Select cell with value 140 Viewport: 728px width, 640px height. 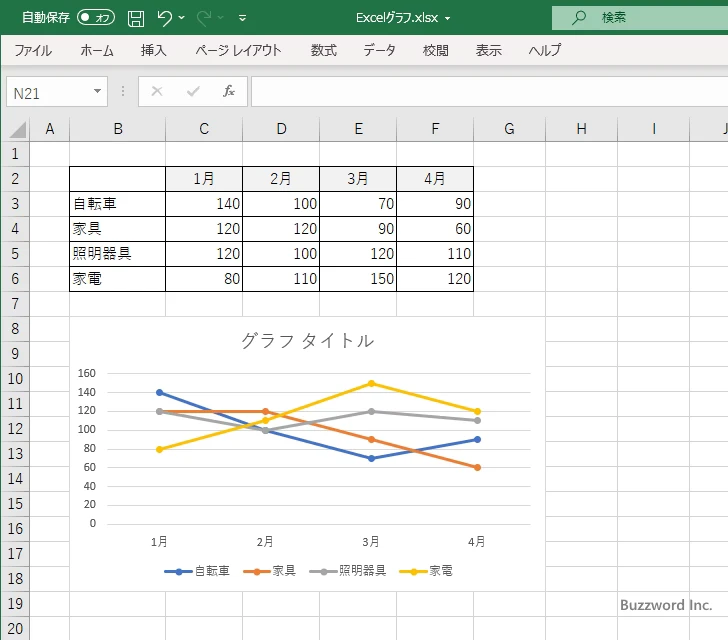[204, 204]
